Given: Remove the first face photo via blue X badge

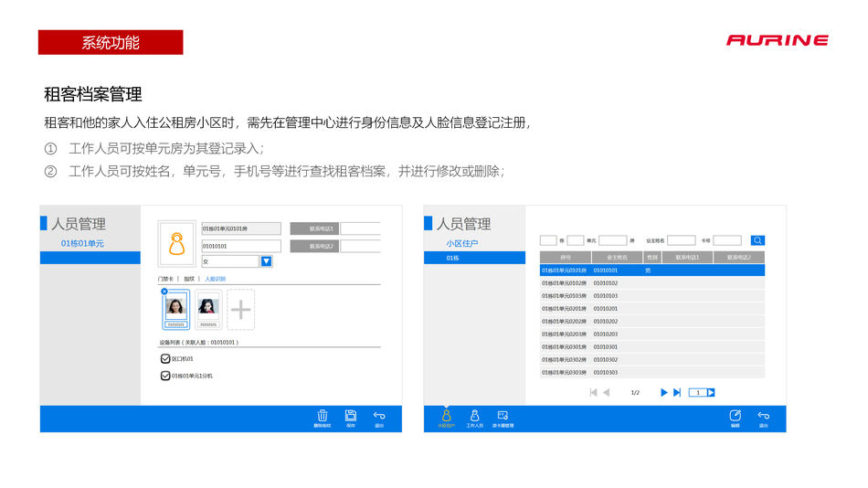Looking at the screenshot, I should point(164,292).
